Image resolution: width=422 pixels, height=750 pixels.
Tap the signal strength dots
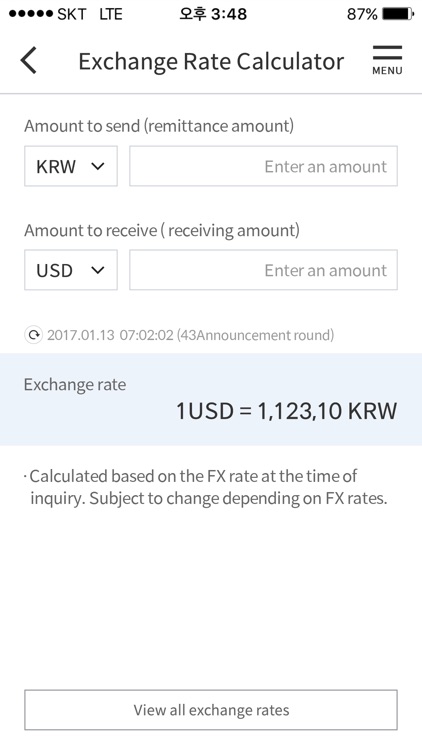(x=31, y=14)
